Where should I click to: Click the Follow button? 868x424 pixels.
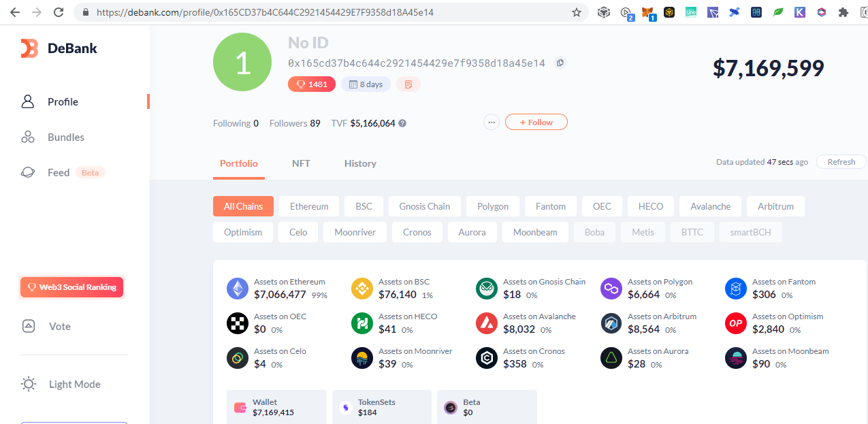click(536, 123)
